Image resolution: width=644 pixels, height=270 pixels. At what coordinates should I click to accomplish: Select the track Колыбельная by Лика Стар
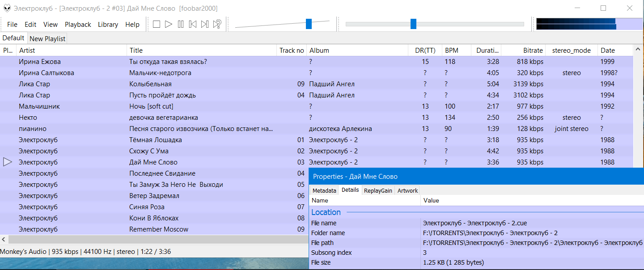tap(150, 84)
